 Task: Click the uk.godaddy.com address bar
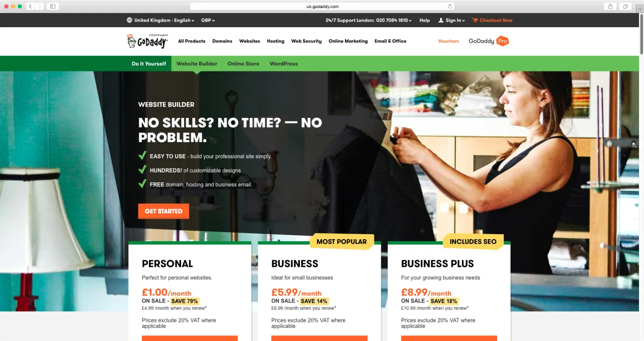(322, 7)
